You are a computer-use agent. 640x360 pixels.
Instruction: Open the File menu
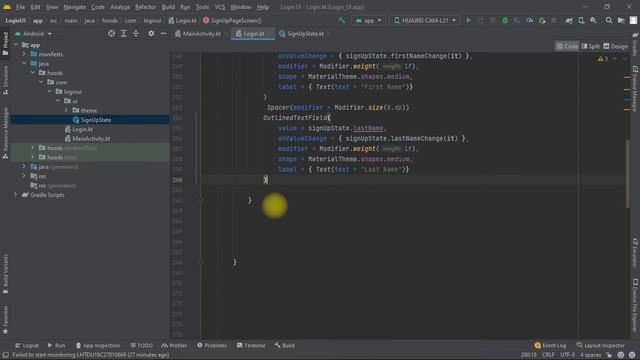[20, 7]
